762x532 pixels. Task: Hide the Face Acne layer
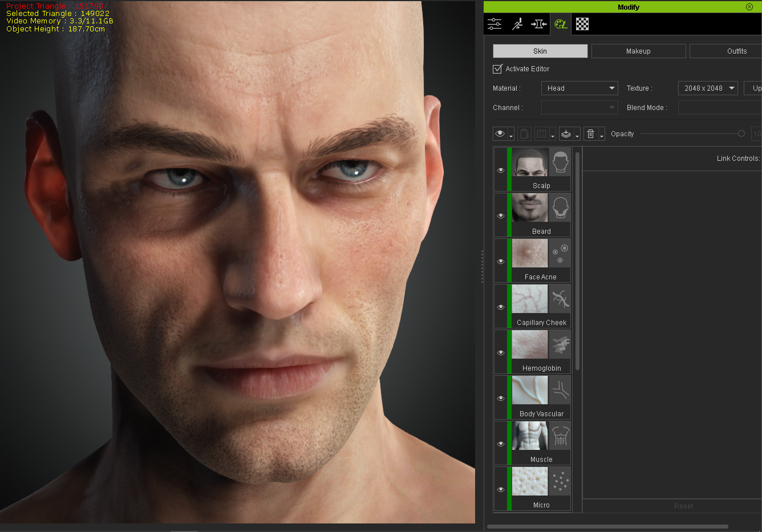point(501,261)
